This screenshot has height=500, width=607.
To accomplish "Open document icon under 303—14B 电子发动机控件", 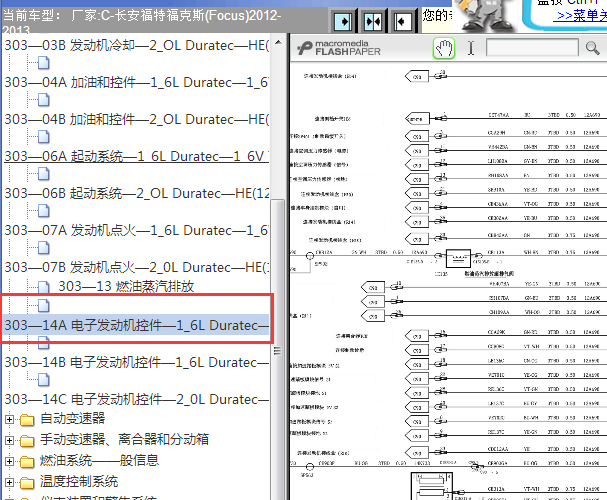I will 43,380.
